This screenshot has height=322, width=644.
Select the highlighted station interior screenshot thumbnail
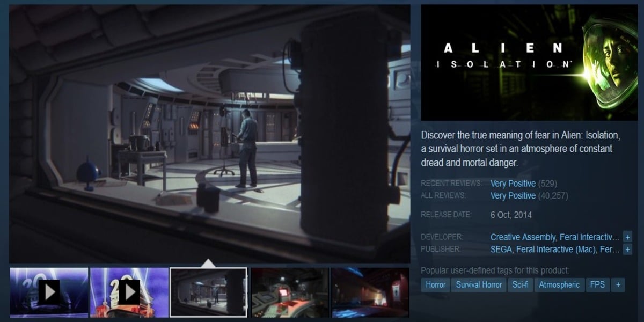pyautogui.click(x=208, y=292)
